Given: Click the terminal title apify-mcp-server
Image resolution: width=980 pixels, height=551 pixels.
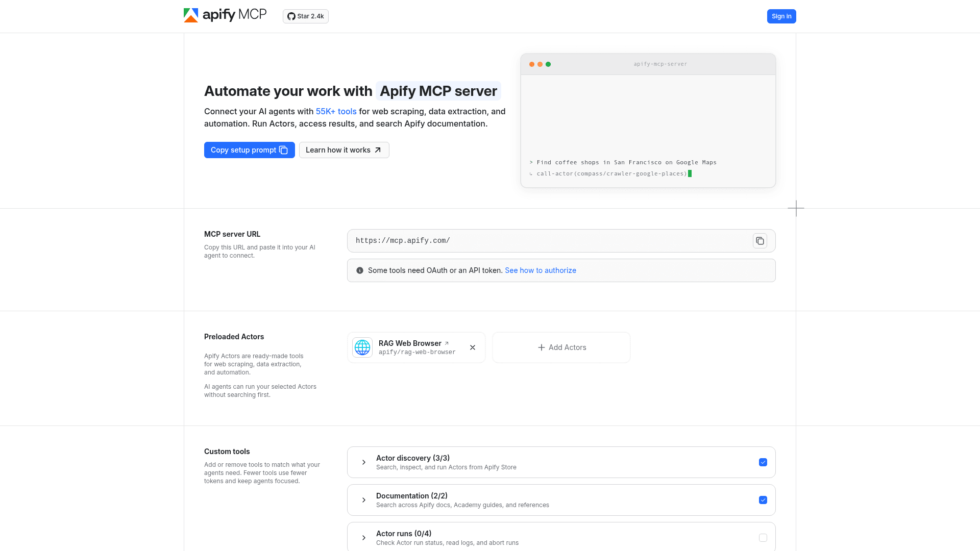Looking at the screenshot, I should click(660, 64).
